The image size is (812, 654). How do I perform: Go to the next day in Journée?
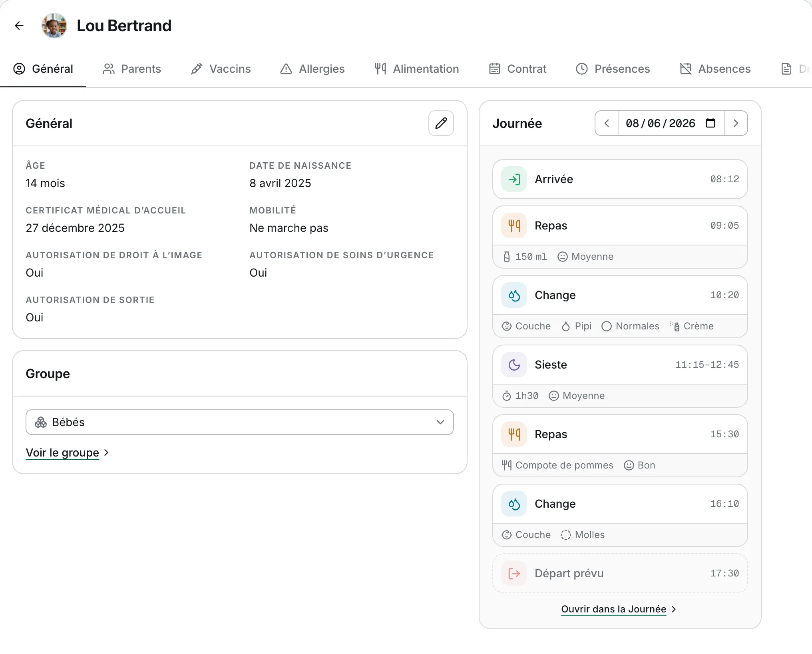click(x=736, y=123)
